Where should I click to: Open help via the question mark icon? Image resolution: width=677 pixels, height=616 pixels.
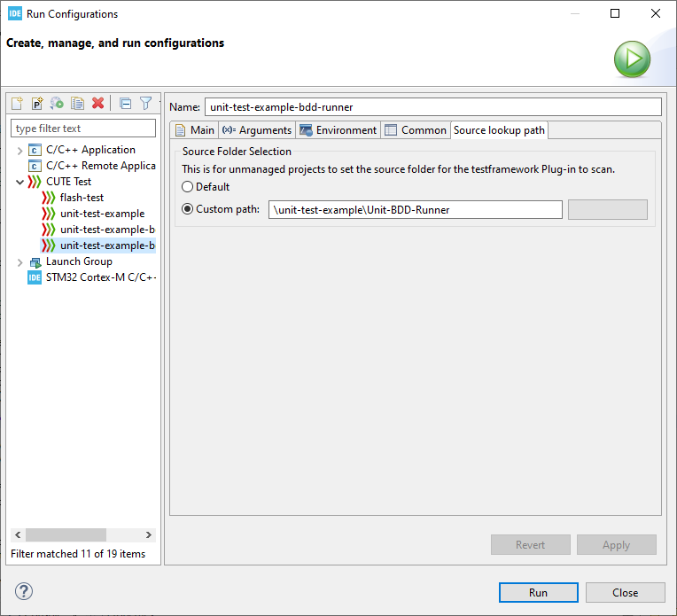coord(24,591)
